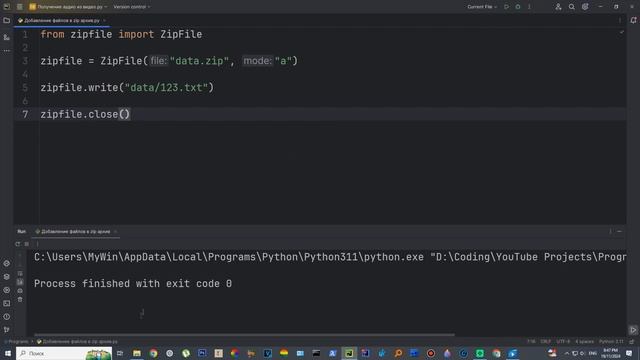Open Services tool window icon
This screenshot has width=640, height=360.
(x=7, y=290)
